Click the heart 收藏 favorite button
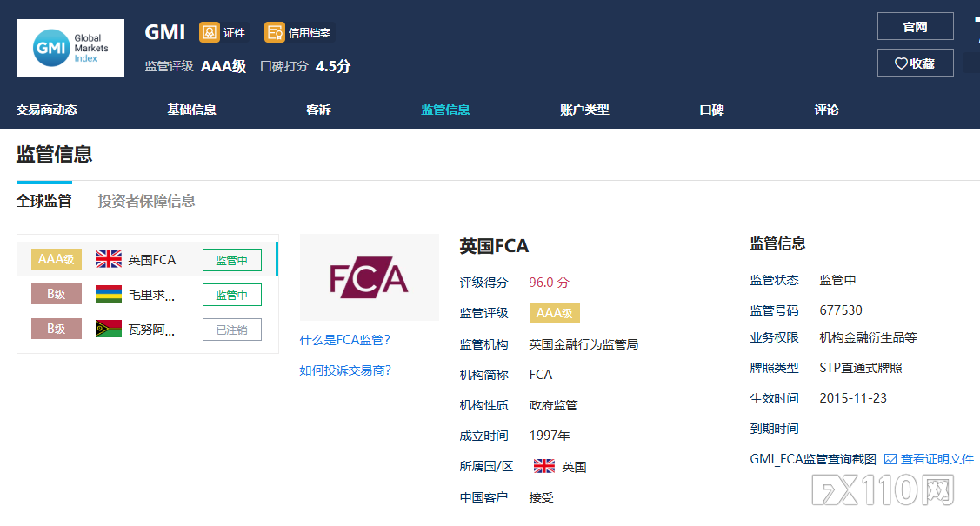The height and width of the screenshot is (526, 980). (915, 63)
